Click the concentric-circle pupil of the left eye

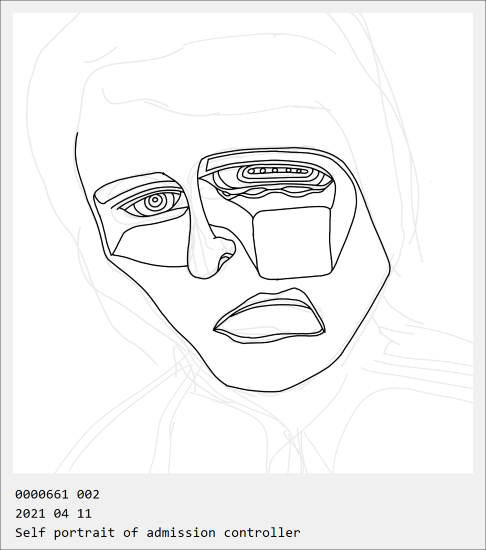[155, 201]
